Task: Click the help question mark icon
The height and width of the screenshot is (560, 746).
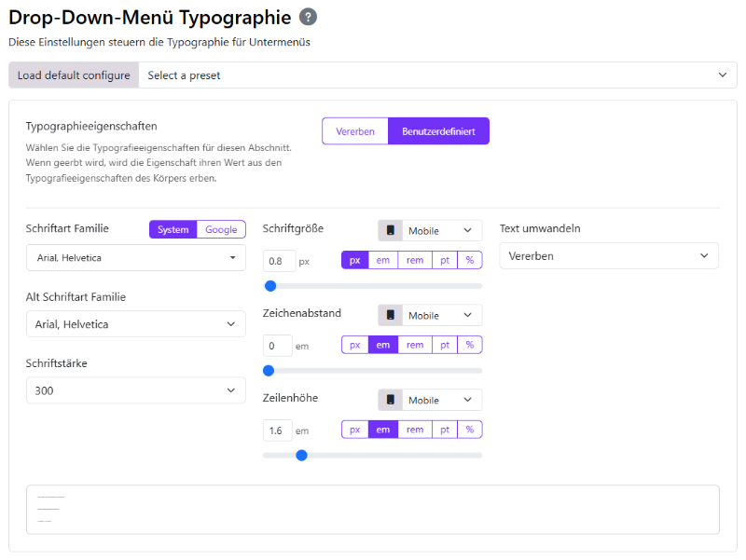Action: point(309,17)
